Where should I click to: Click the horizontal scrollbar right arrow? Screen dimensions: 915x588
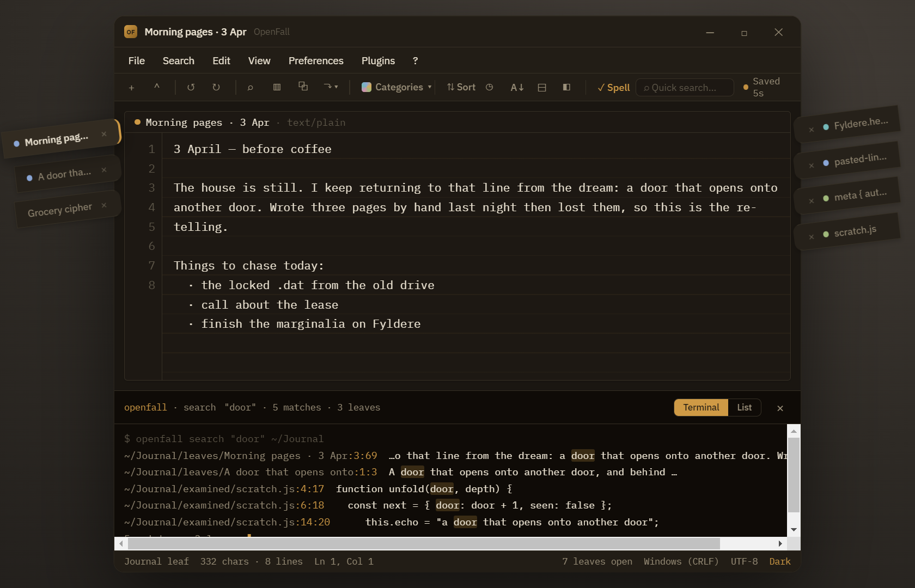point(780,543)
